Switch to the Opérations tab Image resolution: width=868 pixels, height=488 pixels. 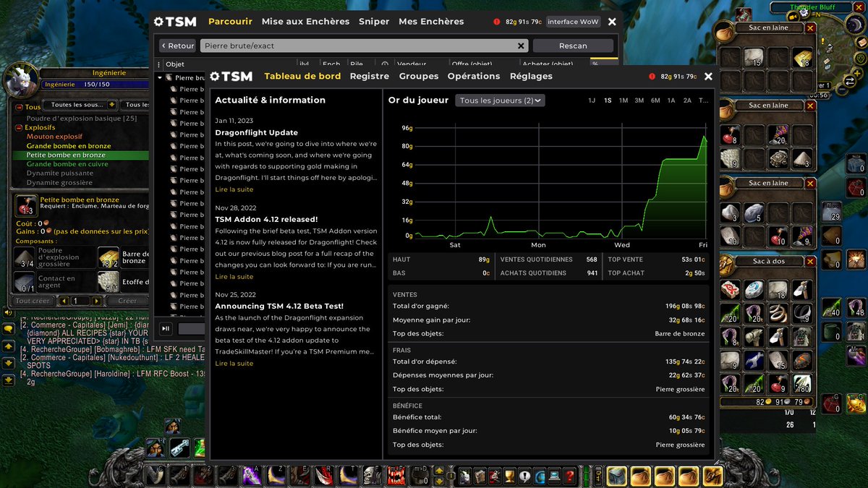[x=474, y=77]
